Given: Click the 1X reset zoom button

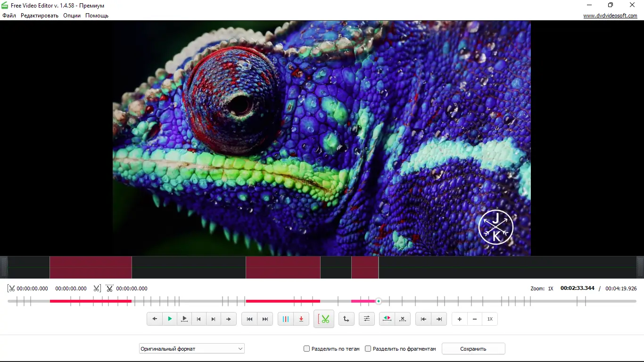Looking at the screenshot, I should [x=490, y=319].
